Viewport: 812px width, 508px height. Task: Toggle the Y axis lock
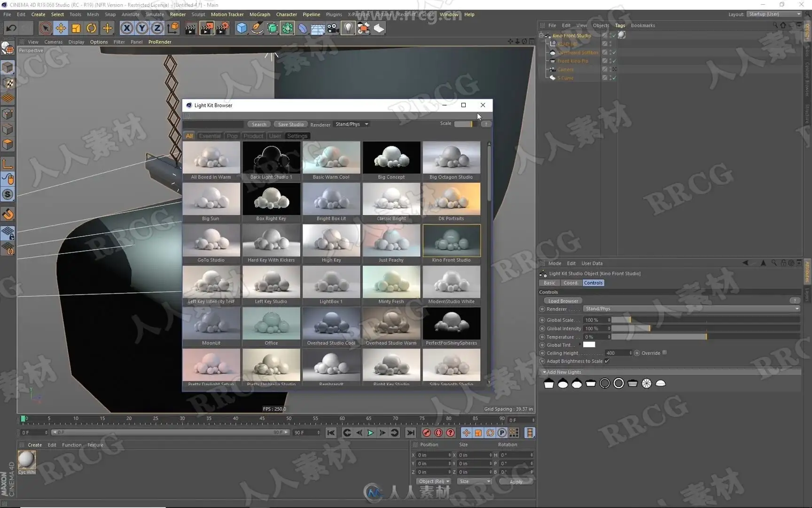[x=142, y=28]
